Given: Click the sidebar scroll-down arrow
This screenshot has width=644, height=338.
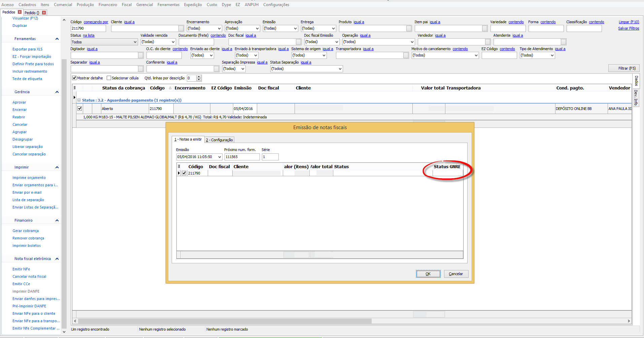Looking at the screenshot, I should click(64, 332).
